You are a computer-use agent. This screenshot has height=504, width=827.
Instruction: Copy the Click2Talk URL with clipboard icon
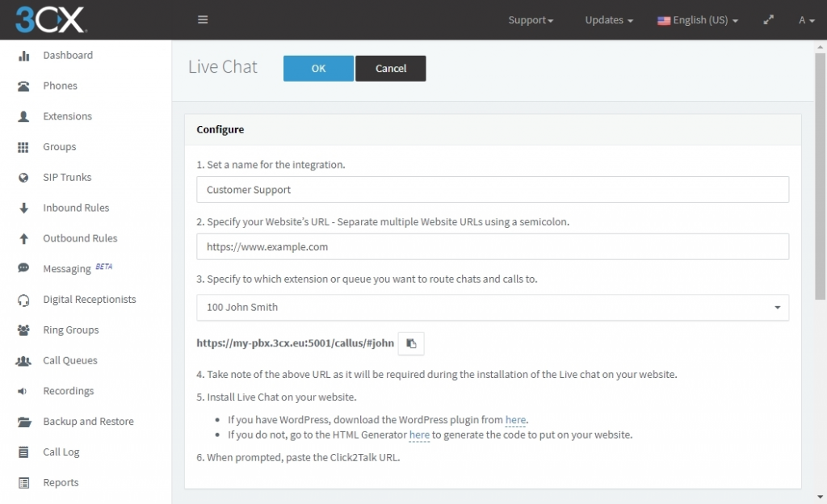411,343
